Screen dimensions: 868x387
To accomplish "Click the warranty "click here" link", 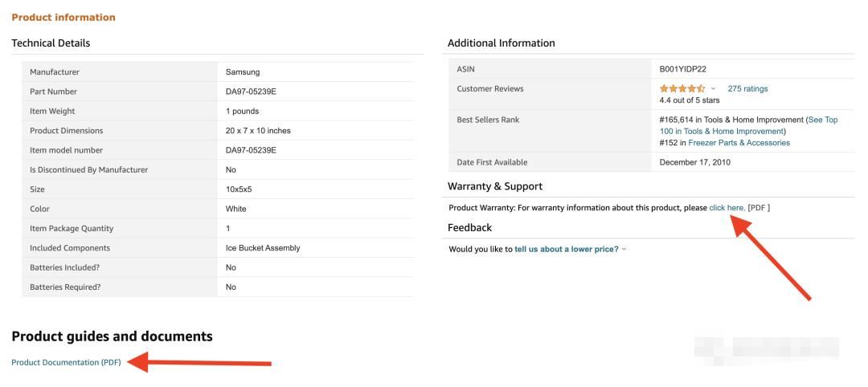I will [x=727, y=208].
